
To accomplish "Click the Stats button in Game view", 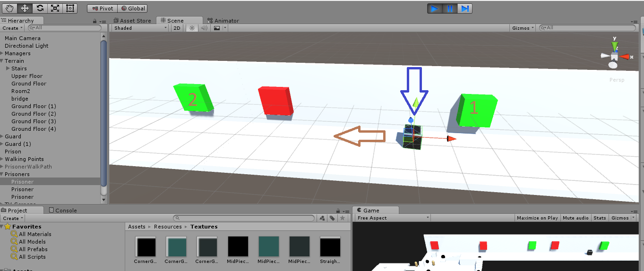I will (600, 218).
